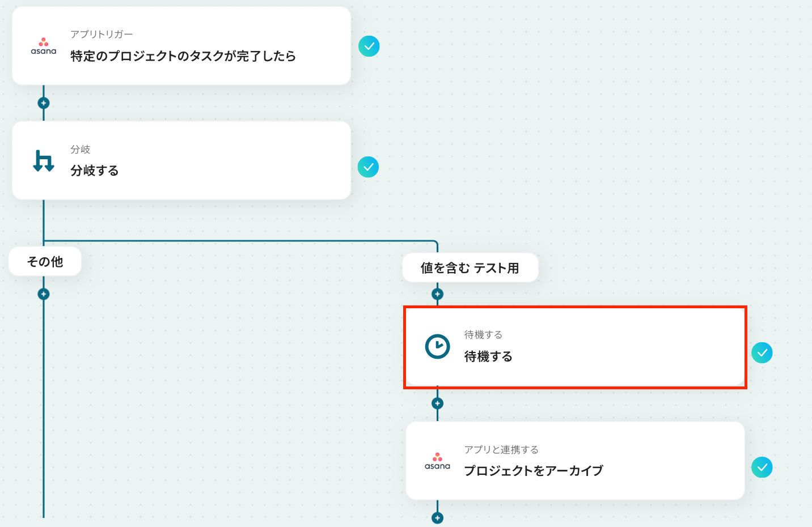This screenshot has width=812, height=527.
Task: Open the 特定のプロジェクトのタスクが完了したら trigger step
Action: (x=183, y=56)
